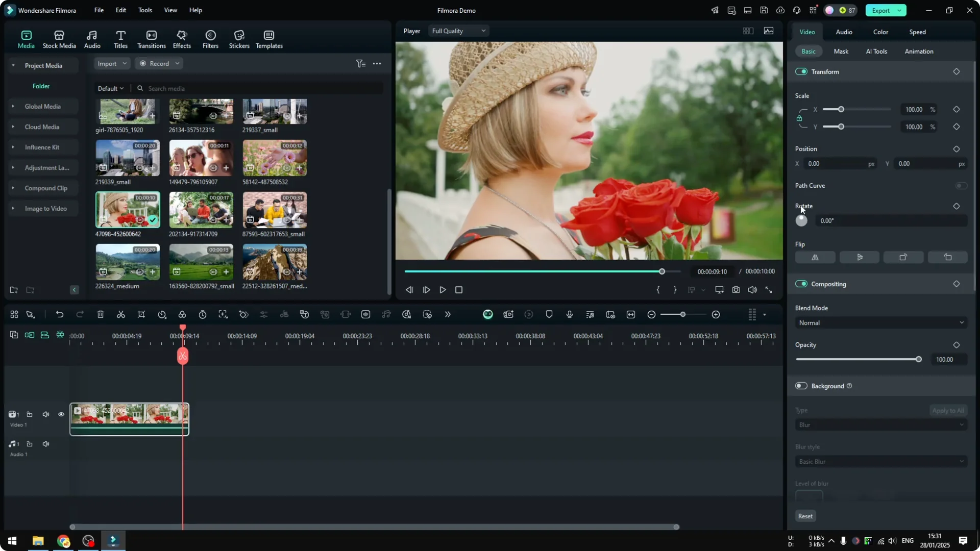This screenshot has height=551, width=980.
Task: Enable the Path Curve toggle
Action: pos(962,186)
